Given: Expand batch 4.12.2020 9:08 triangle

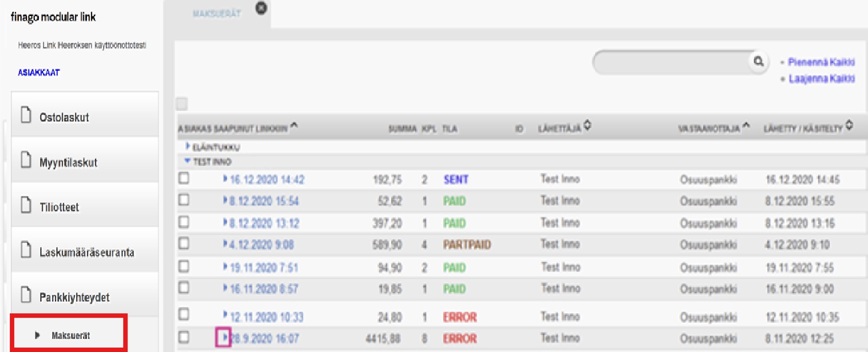Looking at the screenshot, I should (x=225, y=244).
